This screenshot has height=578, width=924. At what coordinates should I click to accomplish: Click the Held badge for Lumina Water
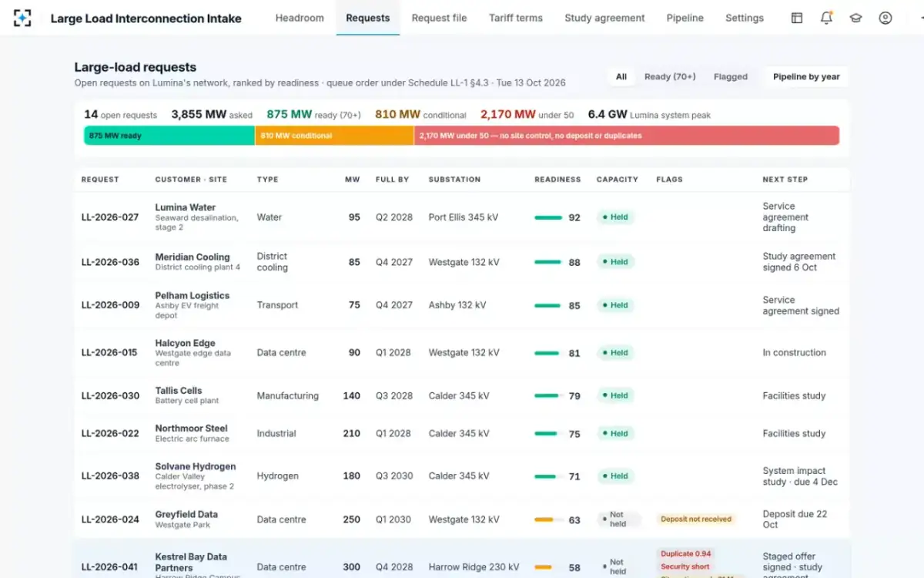[x=615, y=217]
